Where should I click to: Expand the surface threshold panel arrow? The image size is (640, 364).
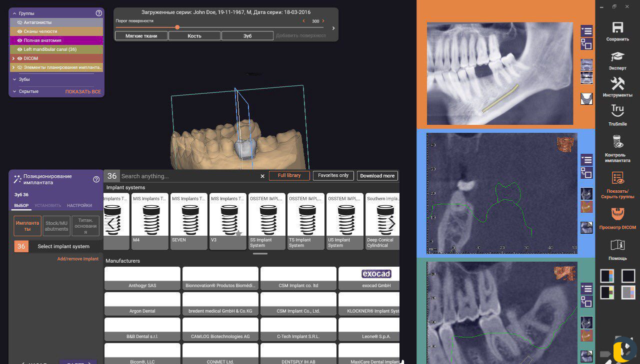coord(333,28)
